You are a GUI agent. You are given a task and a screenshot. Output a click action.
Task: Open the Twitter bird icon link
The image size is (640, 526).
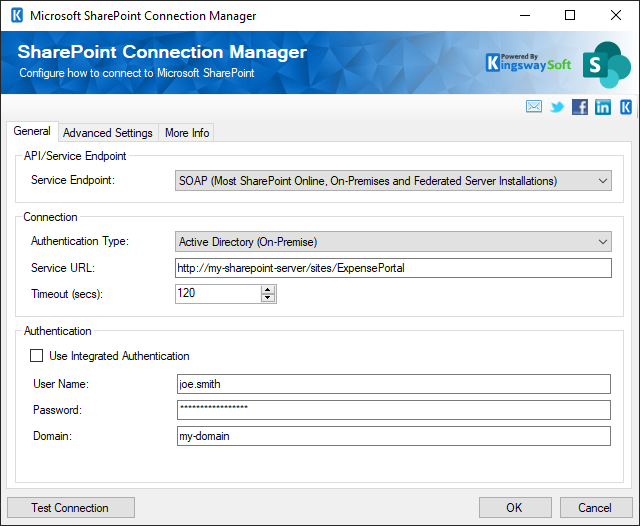click(x=557, y=107)
